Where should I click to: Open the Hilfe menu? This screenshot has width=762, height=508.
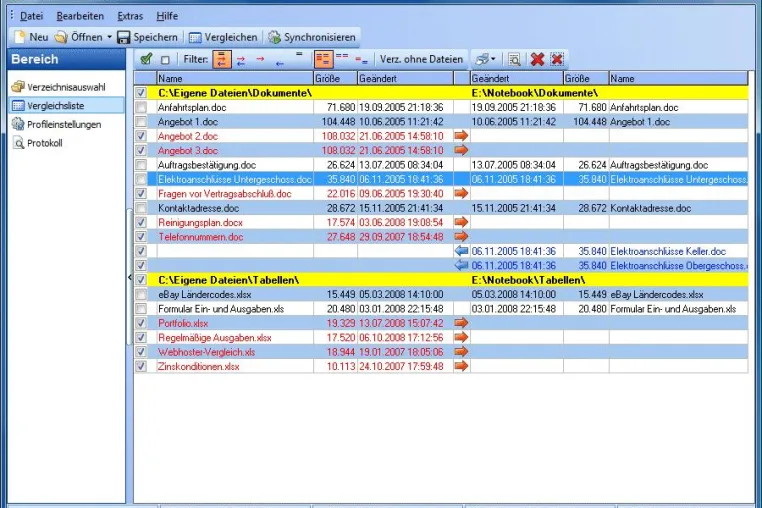167,16
